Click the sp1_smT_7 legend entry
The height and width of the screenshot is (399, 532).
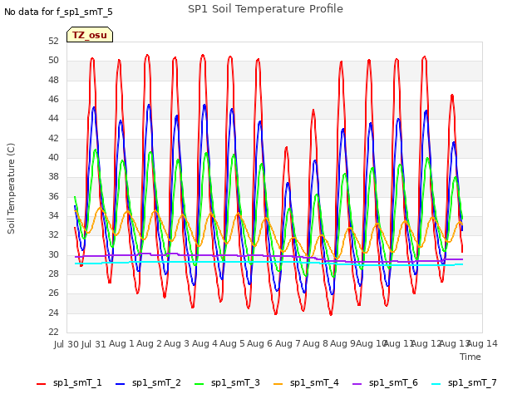point(464,383)
